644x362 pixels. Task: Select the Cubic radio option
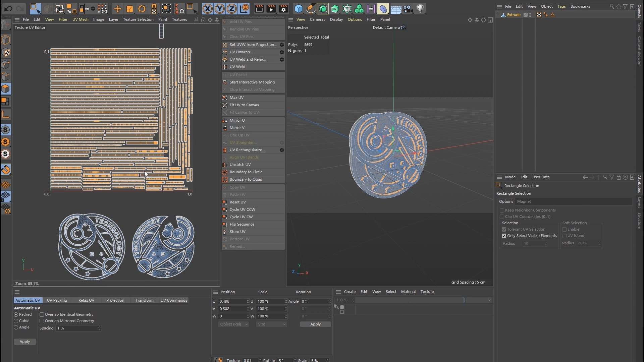[x=16, y=321]
